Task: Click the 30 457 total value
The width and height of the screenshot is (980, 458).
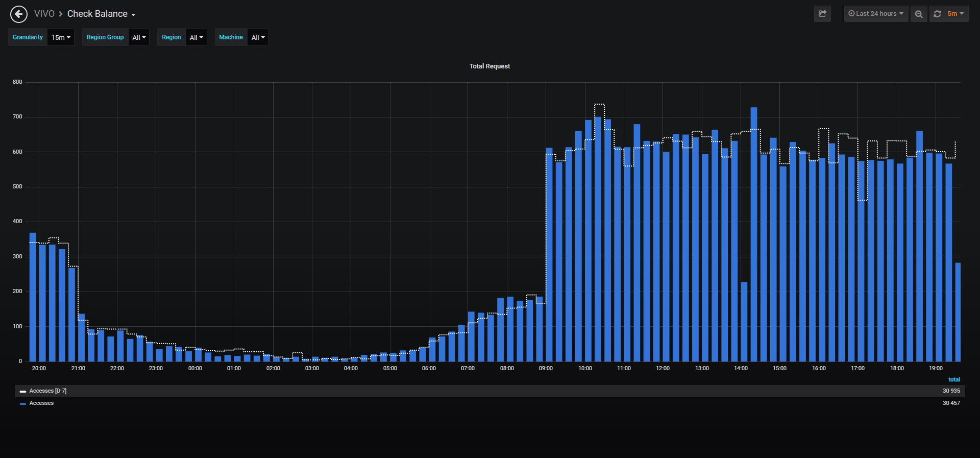Action: [x=951, y=403]
